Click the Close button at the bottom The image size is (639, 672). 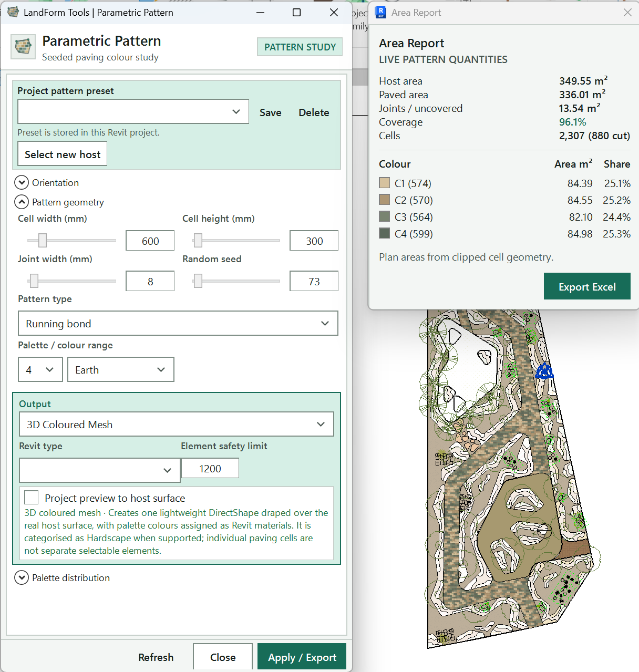pyautogui.click(x=223, y=657)
